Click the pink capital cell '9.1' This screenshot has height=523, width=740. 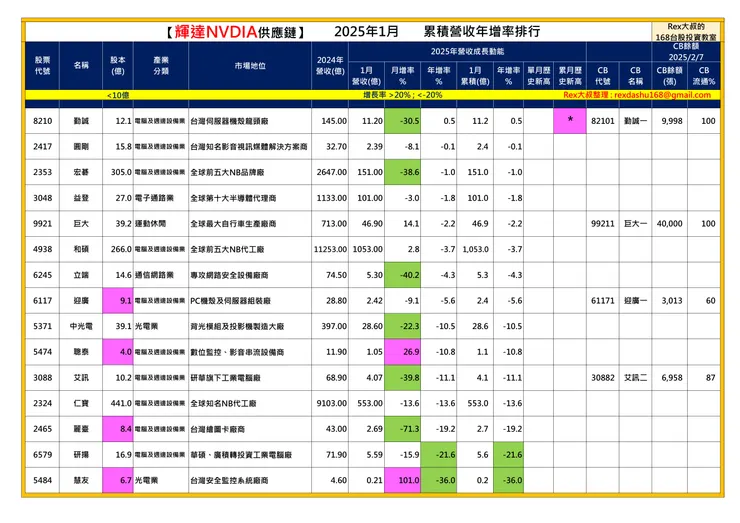[x=118, y=301]
